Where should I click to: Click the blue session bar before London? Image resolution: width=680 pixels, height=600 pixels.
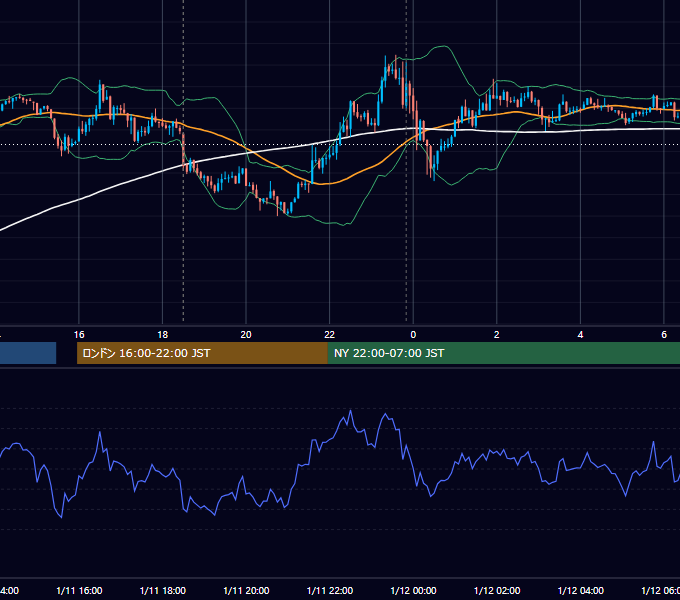28,353
